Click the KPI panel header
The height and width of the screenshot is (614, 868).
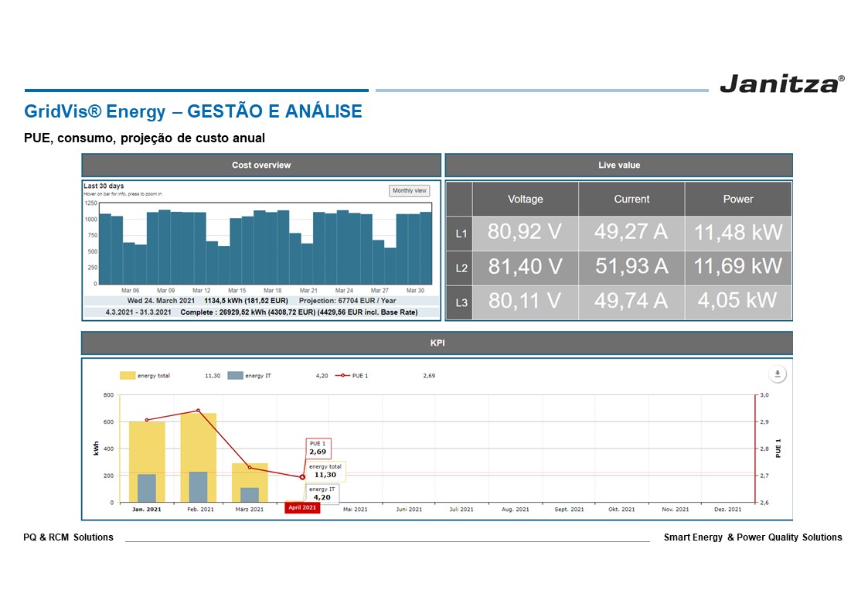click(x=437, y=343)
